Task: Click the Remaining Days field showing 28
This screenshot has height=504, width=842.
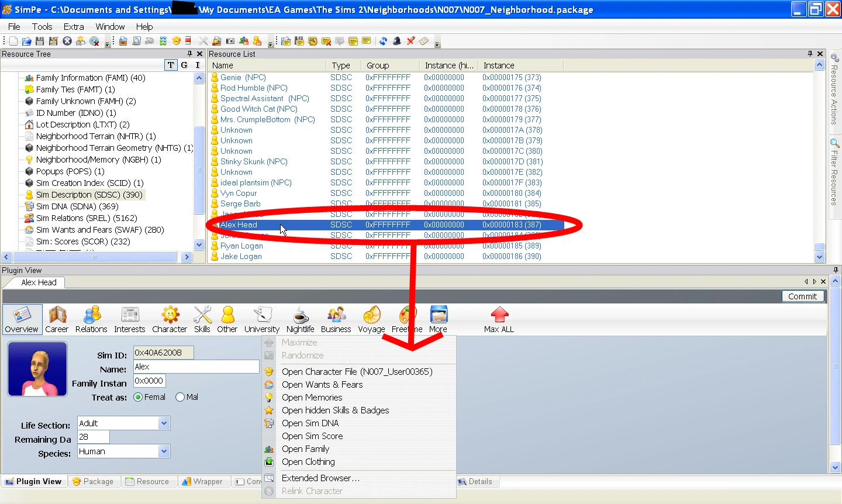Action: click(x=94, y=437)
